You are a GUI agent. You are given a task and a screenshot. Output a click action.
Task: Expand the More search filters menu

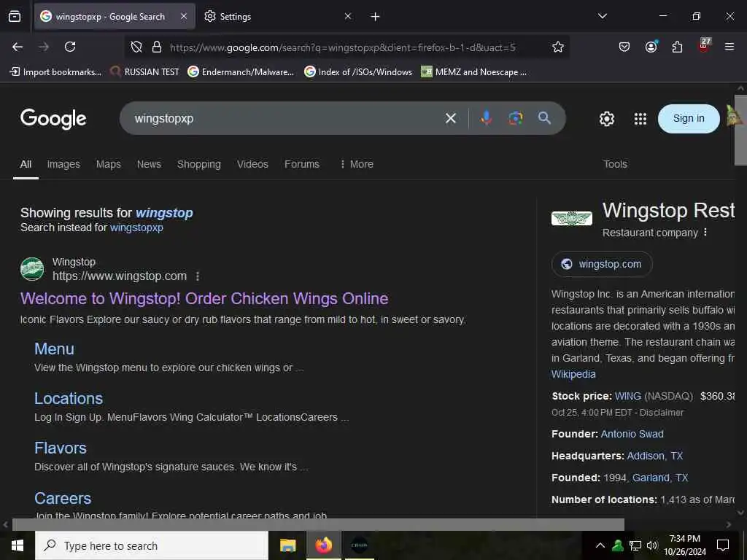[357, 164]
